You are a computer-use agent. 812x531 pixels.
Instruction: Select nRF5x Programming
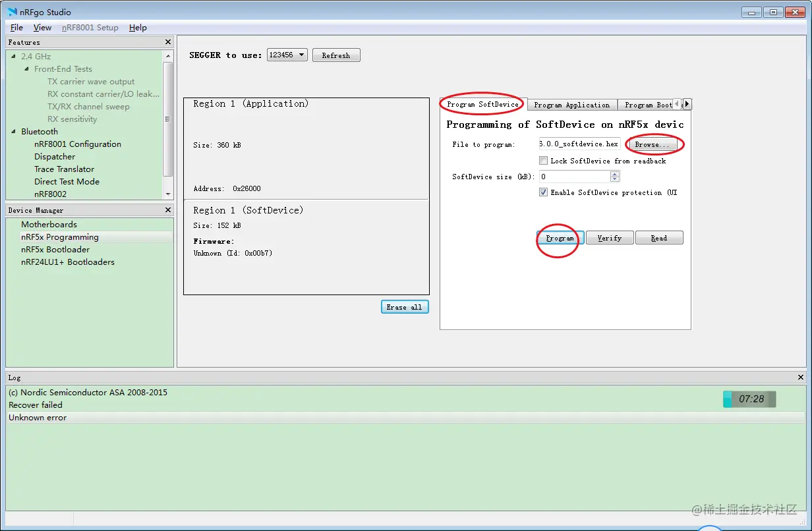[x=59, y=237]
